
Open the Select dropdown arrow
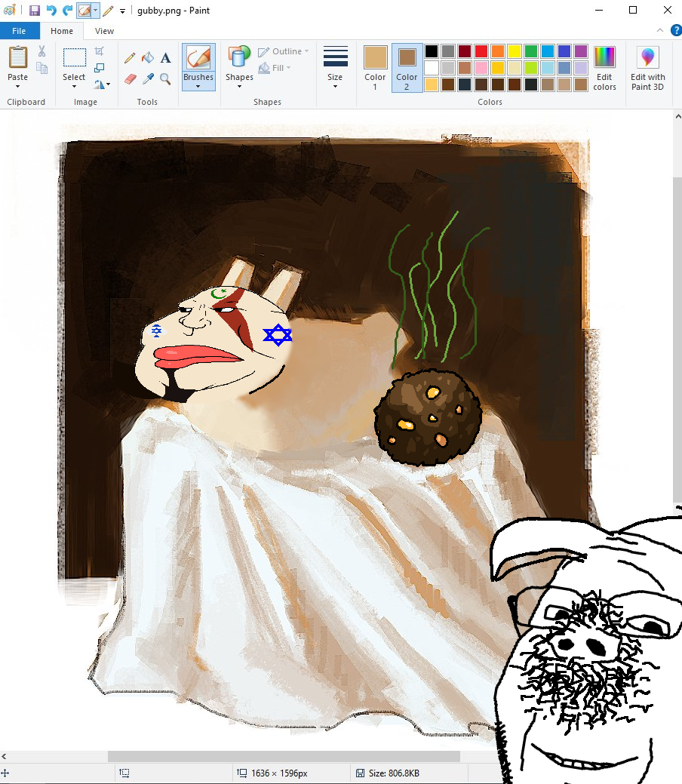tap(74, 86)
